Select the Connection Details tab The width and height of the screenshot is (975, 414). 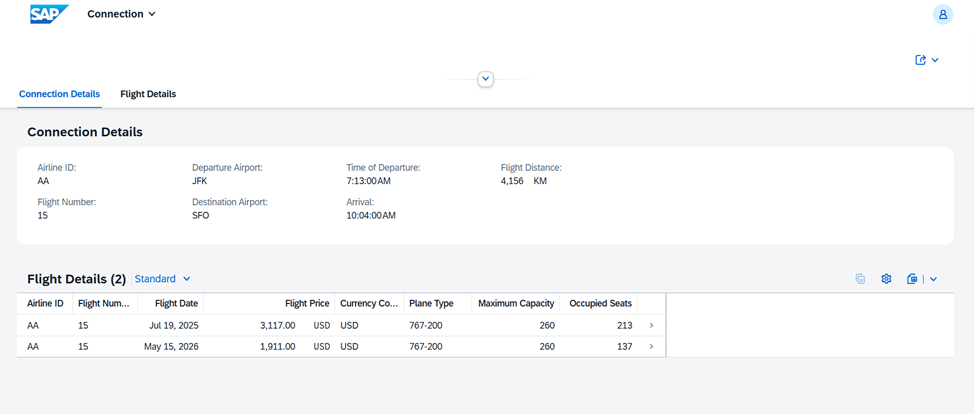coord(59,94)
